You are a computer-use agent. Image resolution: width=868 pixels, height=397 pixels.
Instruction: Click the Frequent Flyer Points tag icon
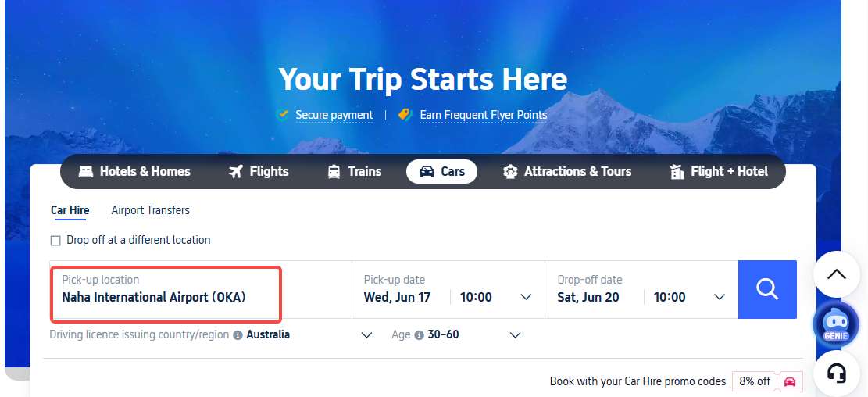point(405,115)
